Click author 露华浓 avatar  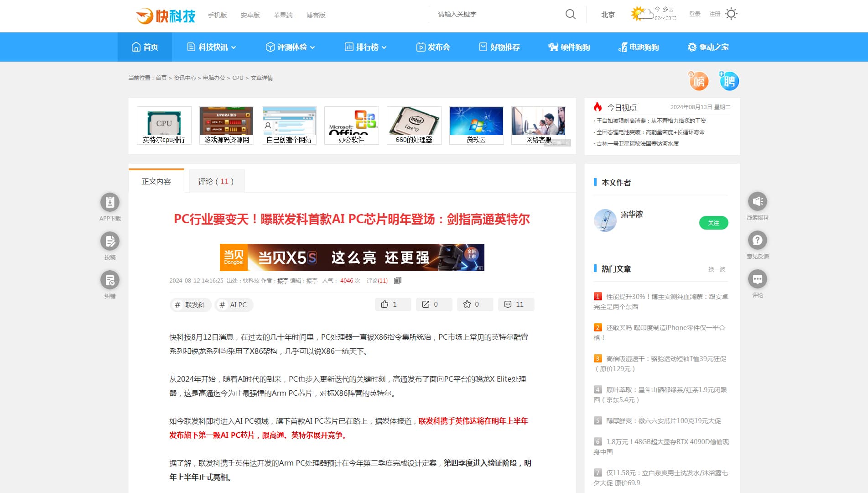[x=605, y=220]
